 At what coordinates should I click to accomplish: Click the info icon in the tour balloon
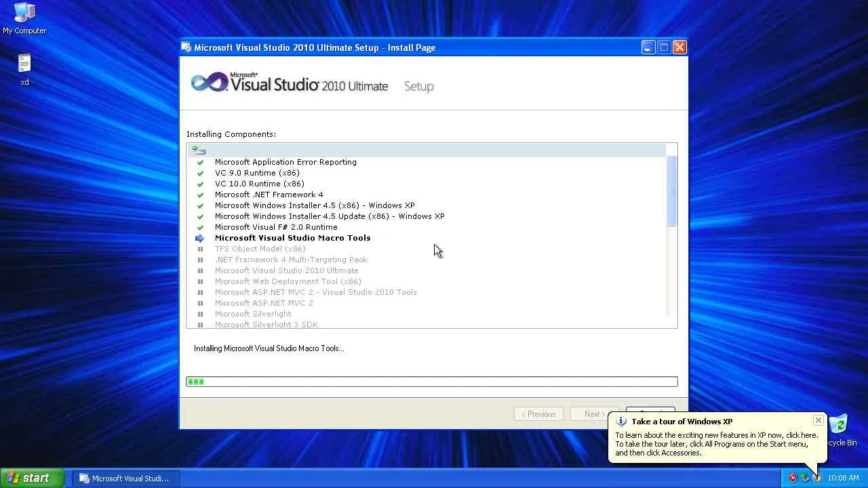coord(620,422)
